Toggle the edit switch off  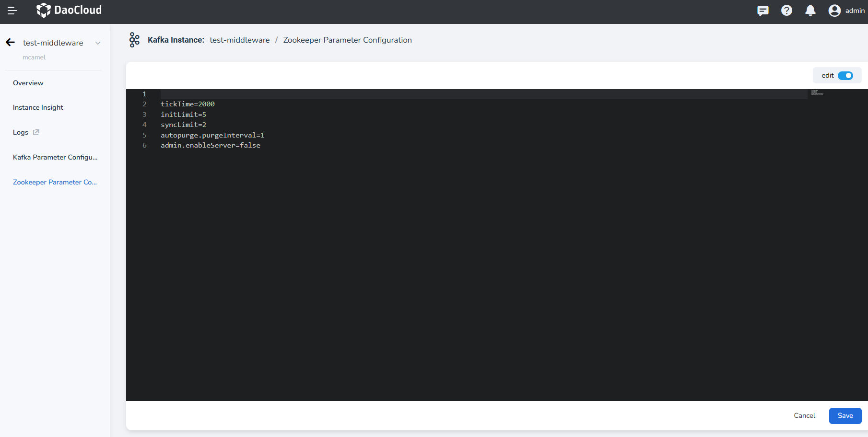pos(845,76)
